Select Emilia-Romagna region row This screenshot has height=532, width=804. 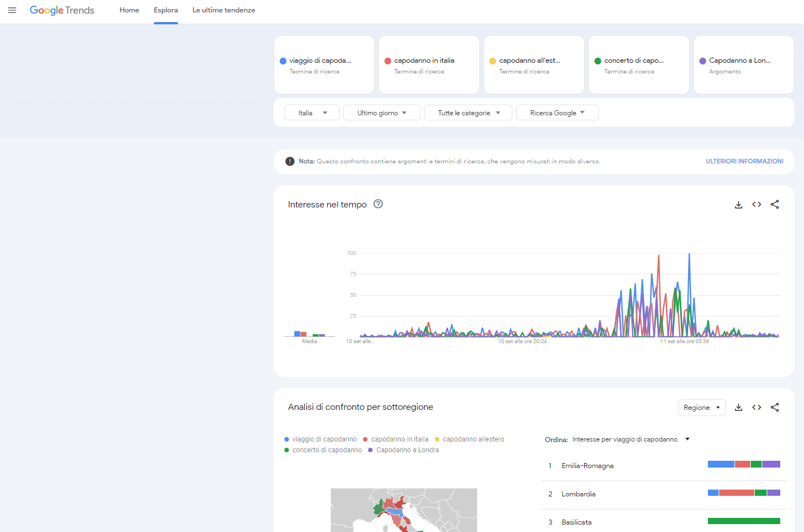[664, 466]
